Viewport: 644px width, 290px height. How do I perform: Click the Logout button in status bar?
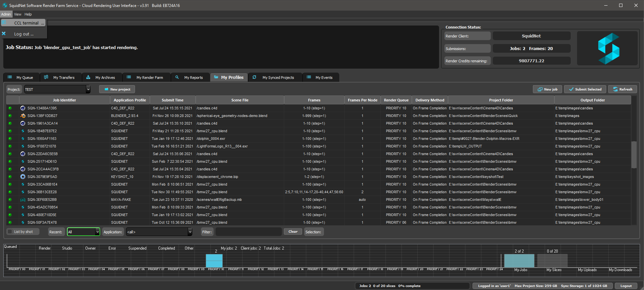click(x=626, y=286)
